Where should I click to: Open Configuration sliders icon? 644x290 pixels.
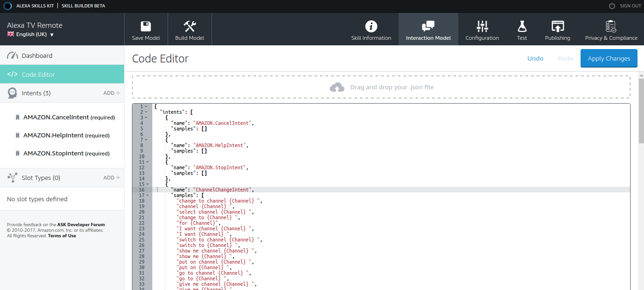[482, 26]
